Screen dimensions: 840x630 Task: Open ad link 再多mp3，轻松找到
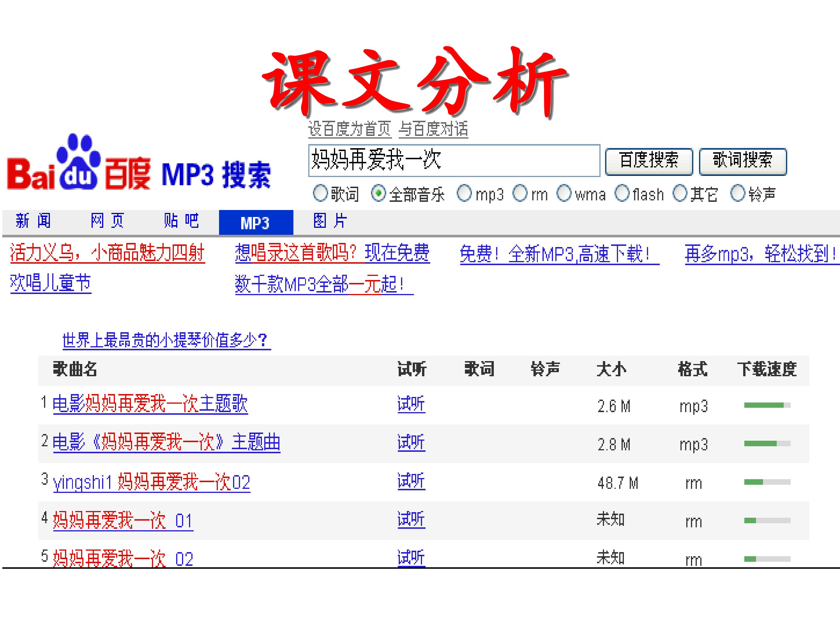(762, 254)
